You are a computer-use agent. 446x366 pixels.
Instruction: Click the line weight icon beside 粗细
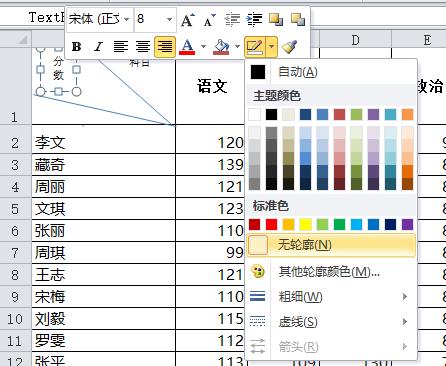[x=257, y=296]
